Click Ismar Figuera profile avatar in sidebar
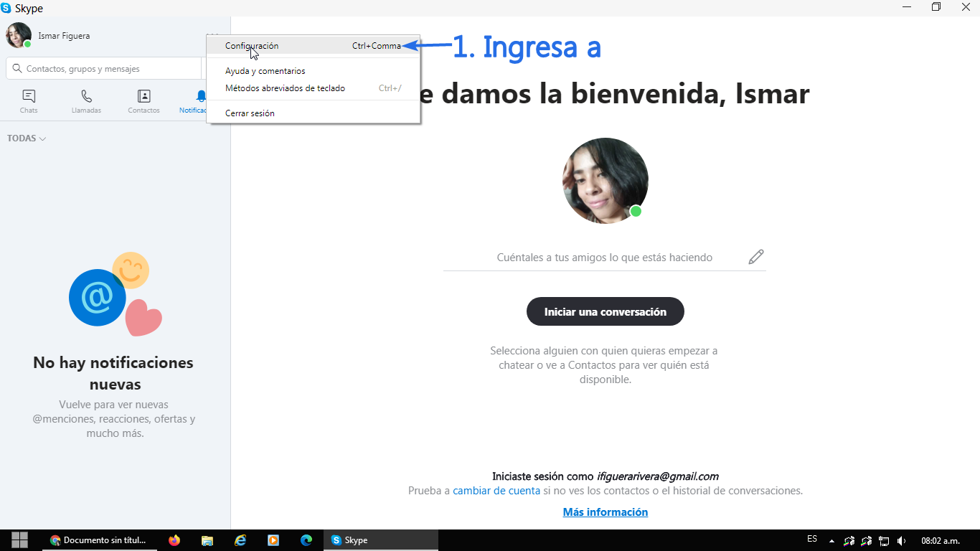This screenshot has width=980, height=551. click(x=19, y=35)
